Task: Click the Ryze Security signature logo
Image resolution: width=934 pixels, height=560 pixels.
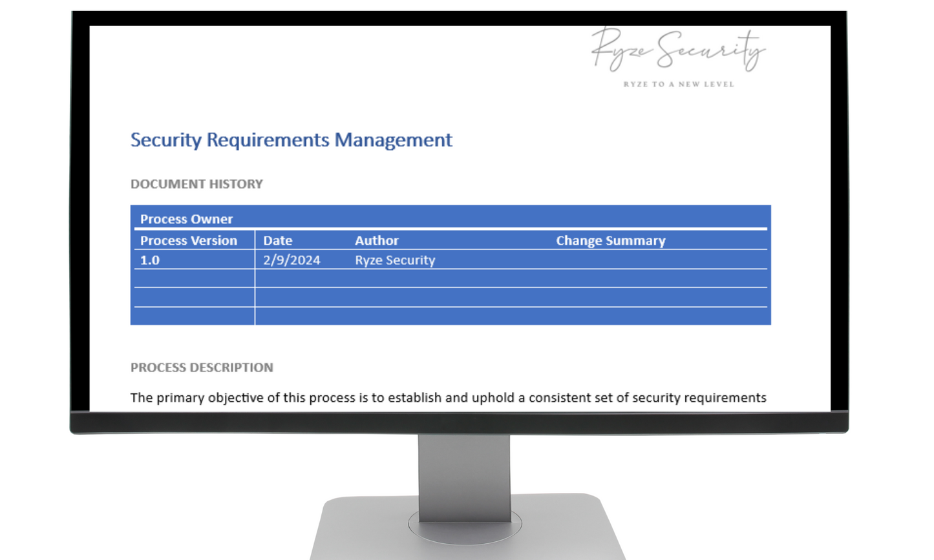Action: click(x=677, y=49)
